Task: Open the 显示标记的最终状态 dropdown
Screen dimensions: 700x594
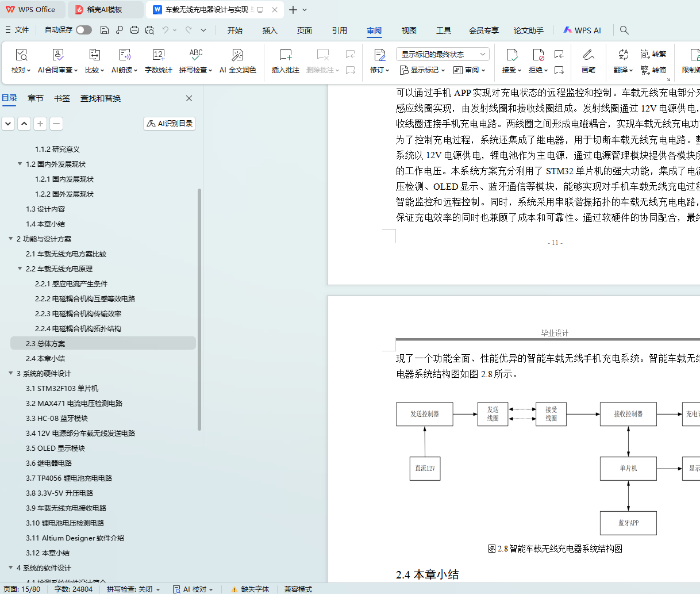Action: pos(442,54)
